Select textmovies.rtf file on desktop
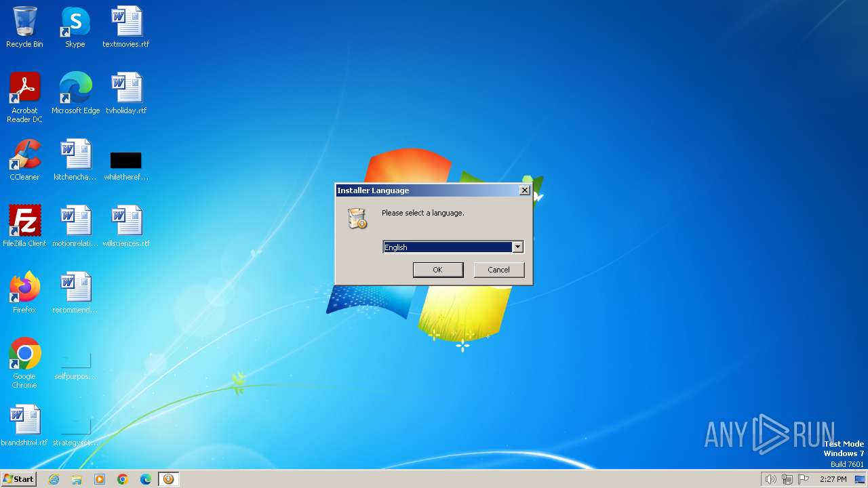The image size is (868, 488). click(126, 27)
